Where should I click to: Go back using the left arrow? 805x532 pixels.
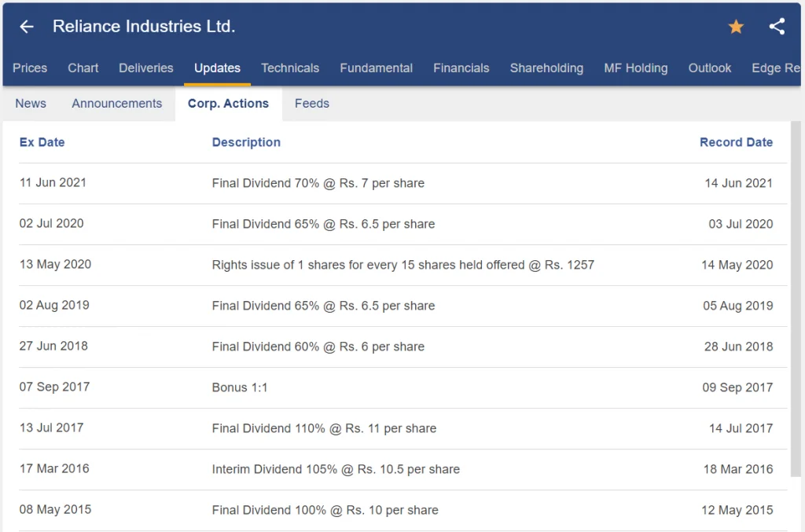tap(27, 27)
